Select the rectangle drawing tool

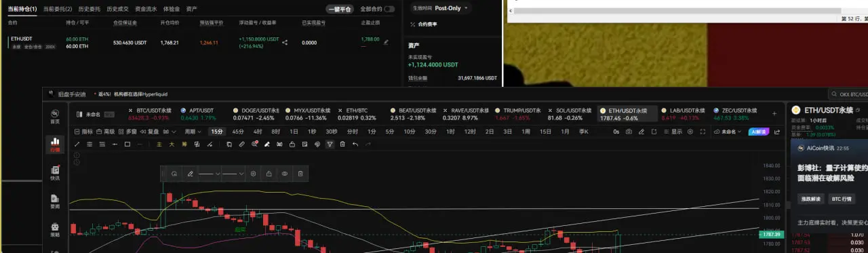coord(127,144)
